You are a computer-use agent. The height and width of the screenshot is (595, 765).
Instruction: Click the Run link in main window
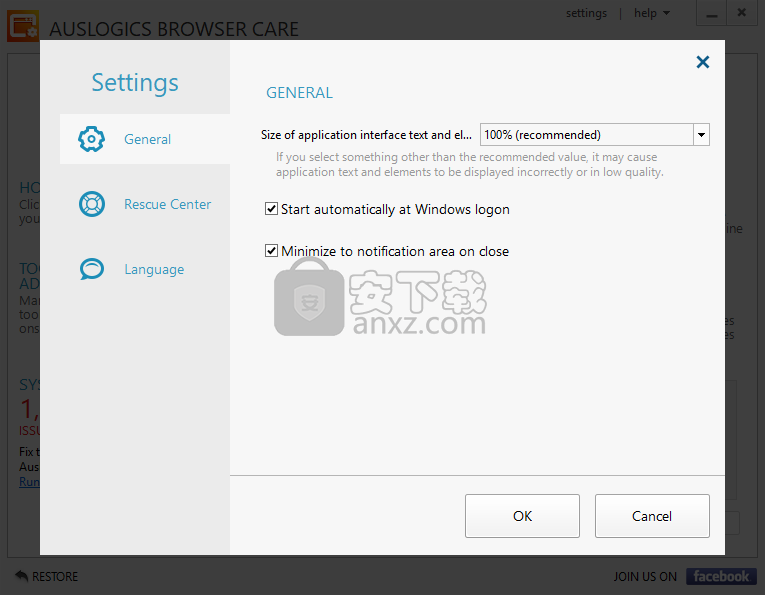point(29,482)
